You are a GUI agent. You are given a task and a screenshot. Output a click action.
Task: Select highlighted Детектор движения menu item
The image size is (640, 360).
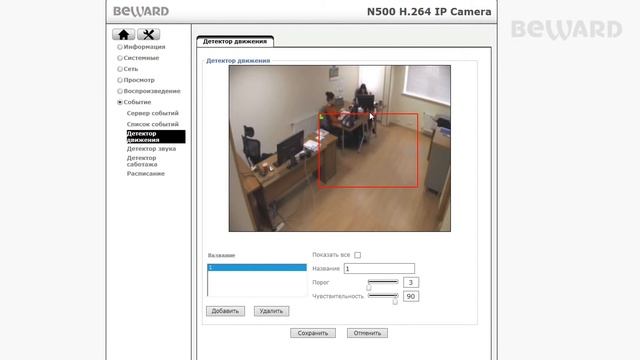tap(156, 137)
